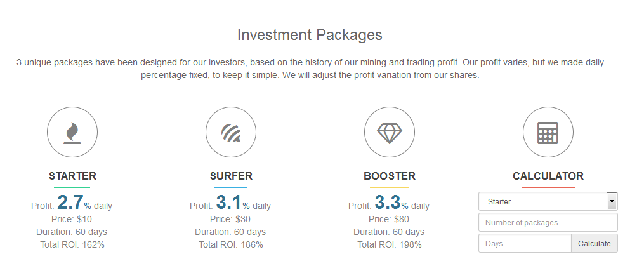The image size is (644, 273).
Task: Click the Calculator circle icon
Action: 548,133
